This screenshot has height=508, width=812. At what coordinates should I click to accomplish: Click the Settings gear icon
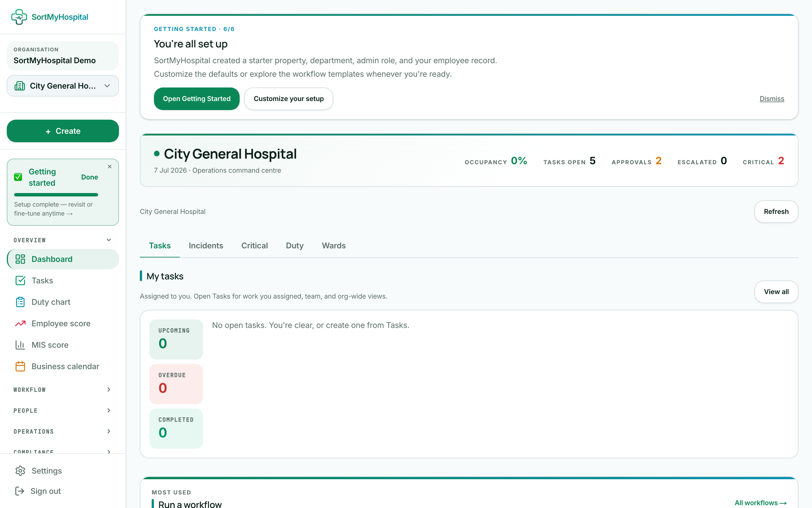[x=20, y=471]
